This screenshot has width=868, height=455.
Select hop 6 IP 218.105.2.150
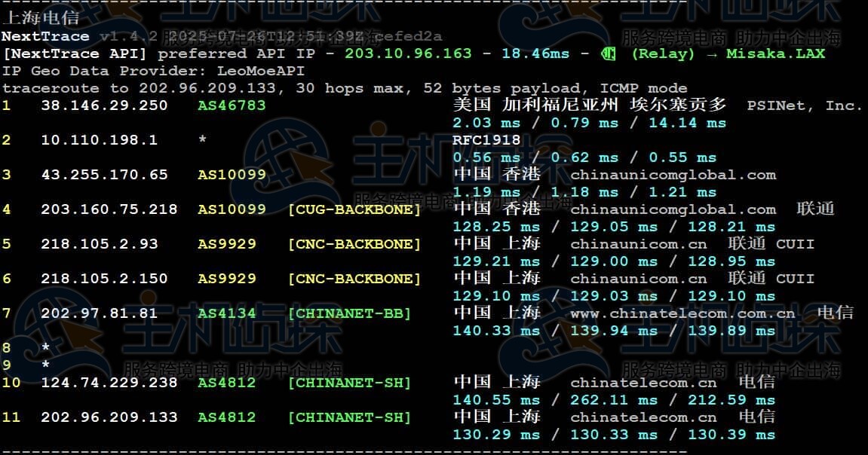coord(104,279)
